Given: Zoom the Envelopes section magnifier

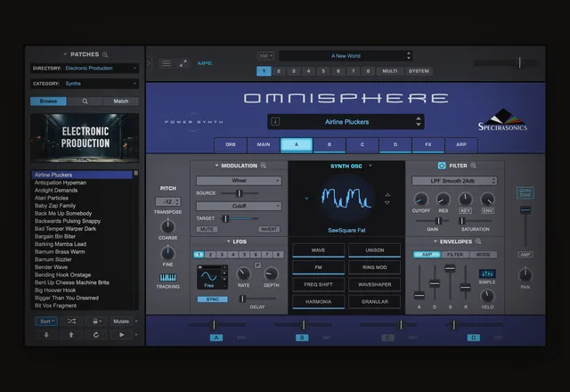Looking at the screenshot, I should click(478, 241).
